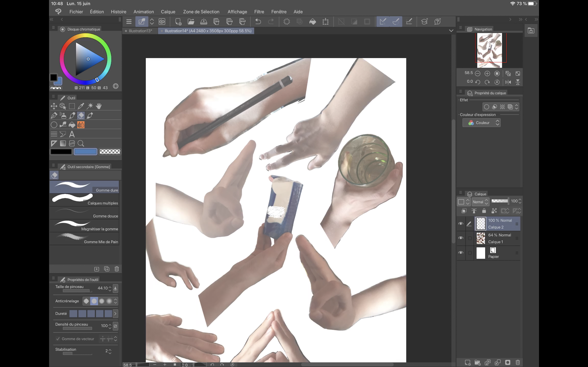Flip canvas horizontally in Navigation
Image resolution: width=588 pixels, height=367 pixels.
pos(508,82)
